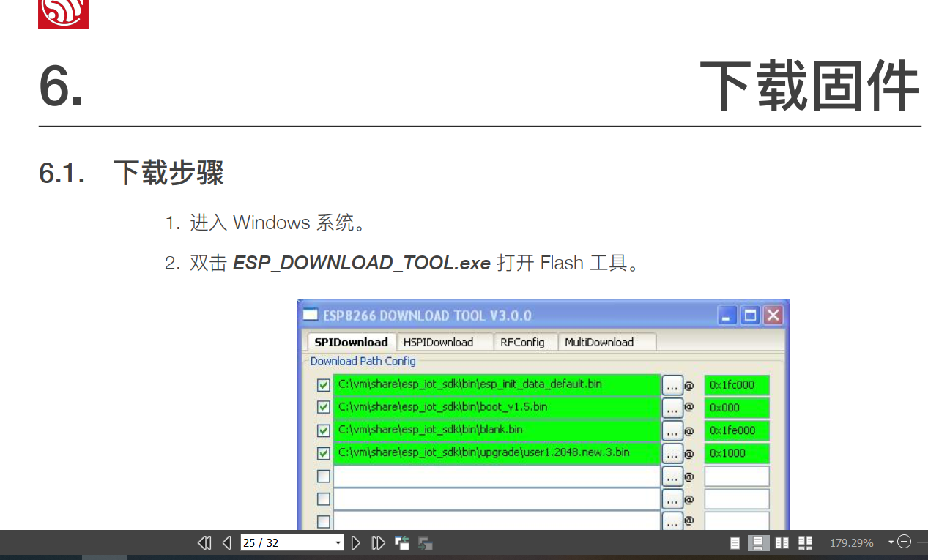
Task: Click the esp_init_data_default.bin path field
Action: coord(497,385)
